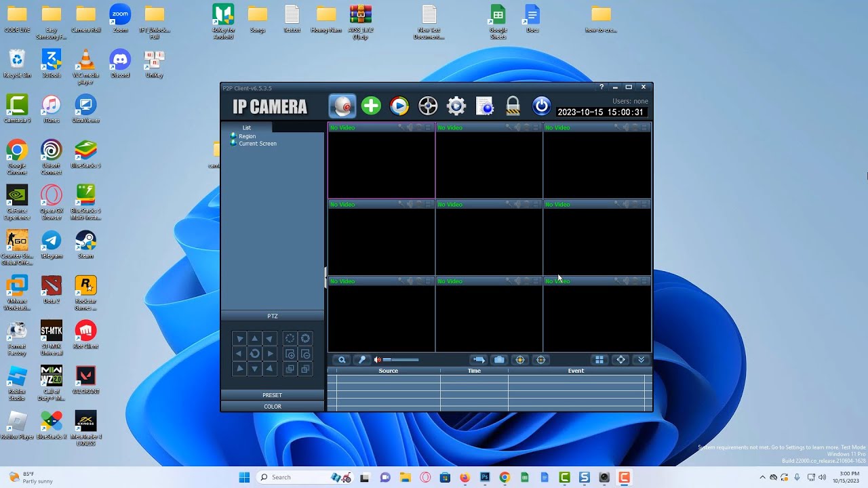Screen dimensions: 868x488
Task: Click the Source column header
Action: [x=389, y=371]
